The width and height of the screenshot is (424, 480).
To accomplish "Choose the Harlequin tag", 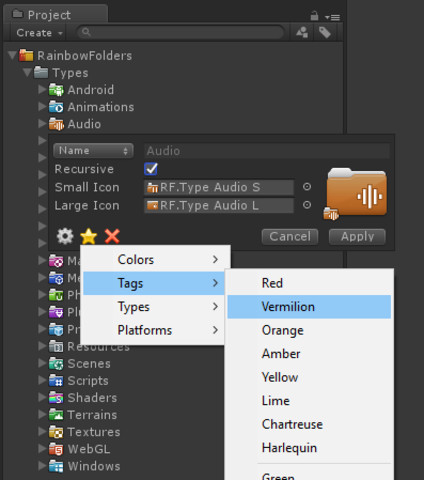I will [309, 448].
